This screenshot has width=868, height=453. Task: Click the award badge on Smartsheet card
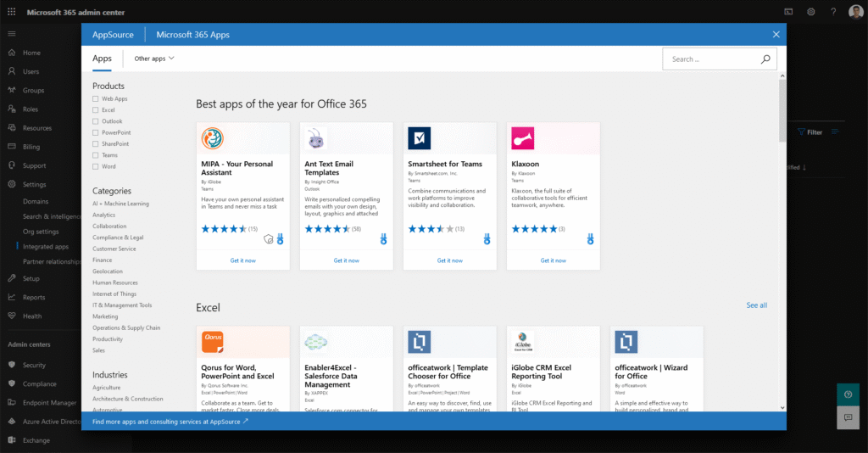coord(487,239)
